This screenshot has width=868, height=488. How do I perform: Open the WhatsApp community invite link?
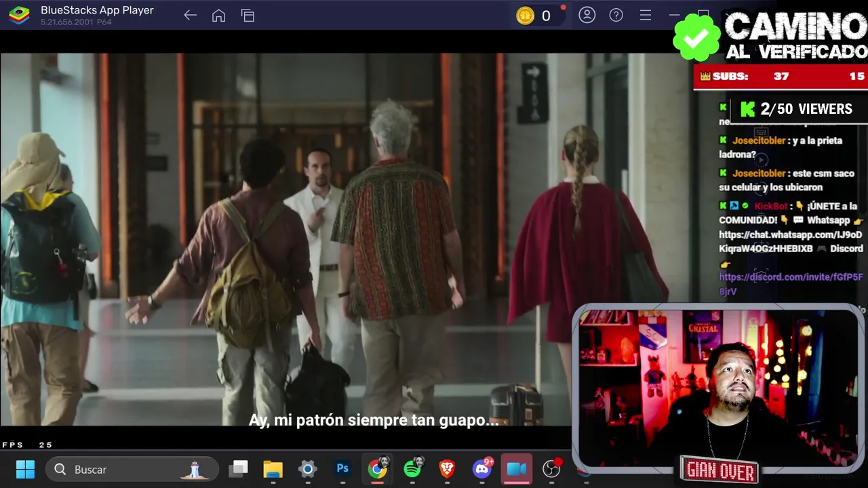(791, 242)
